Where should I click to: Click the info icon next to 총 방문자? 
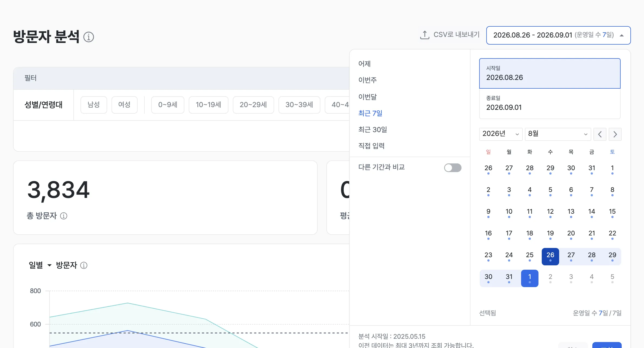[64, 216]
